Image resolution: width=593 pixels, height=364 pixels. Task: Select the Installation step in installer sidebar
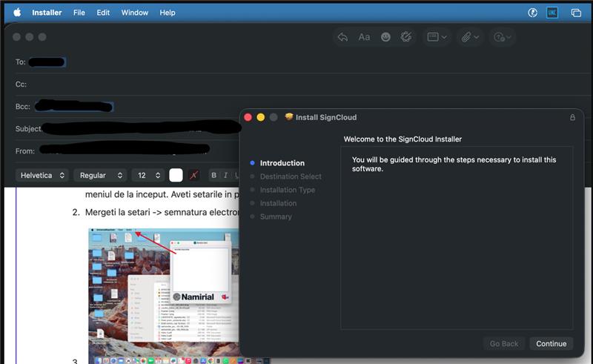(278, 203)
